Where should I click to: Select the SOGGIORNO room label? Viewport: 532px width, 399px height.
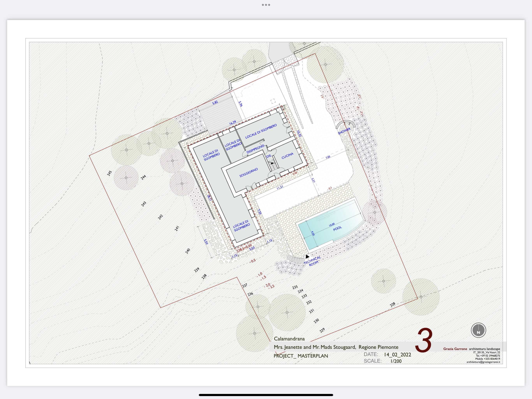pos(248,173)
